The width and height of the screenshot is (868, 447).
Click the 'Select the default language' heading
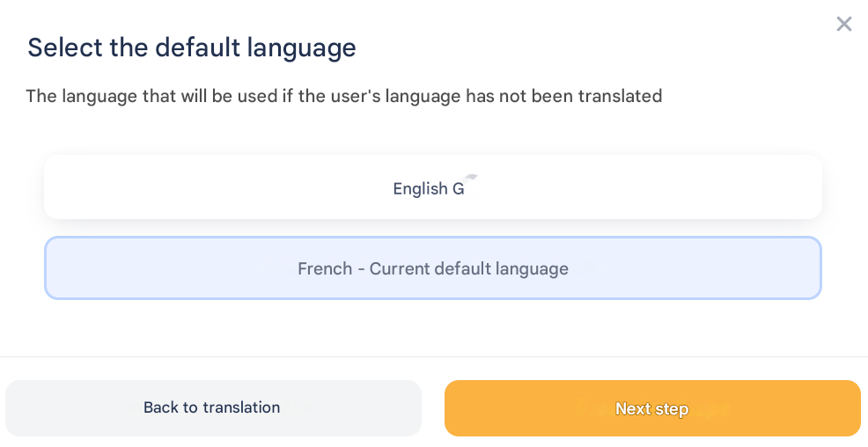click(x=192, y=48)
